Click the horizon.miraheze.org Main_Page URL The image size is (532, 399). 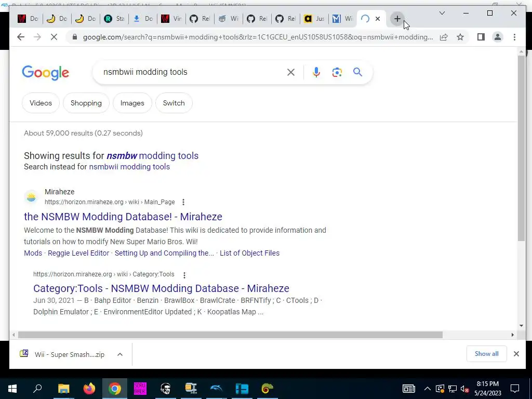point(110,202)
